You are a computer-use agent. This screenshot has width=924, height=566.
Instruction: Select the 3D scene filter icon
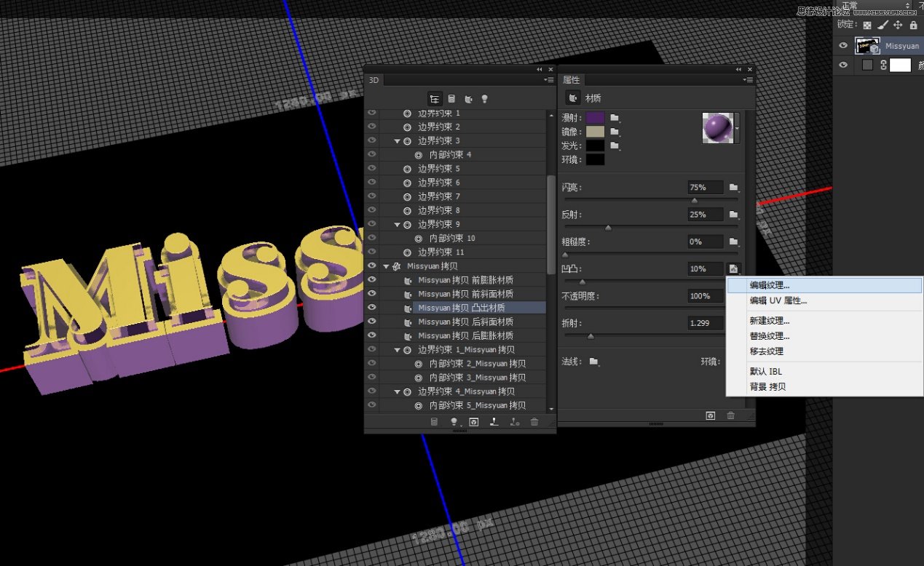click(x=434, y=98)
